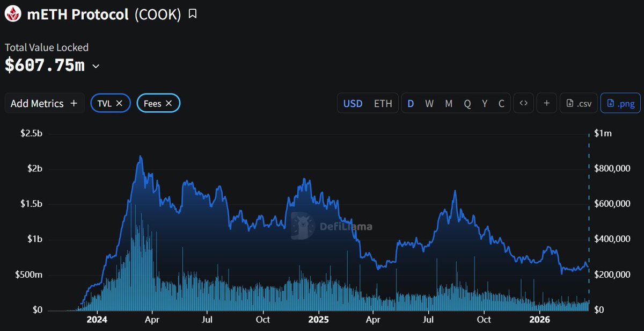Click the $800,000 right axis label
This screenshot has width=644, height=331.
tap(612, 168)
